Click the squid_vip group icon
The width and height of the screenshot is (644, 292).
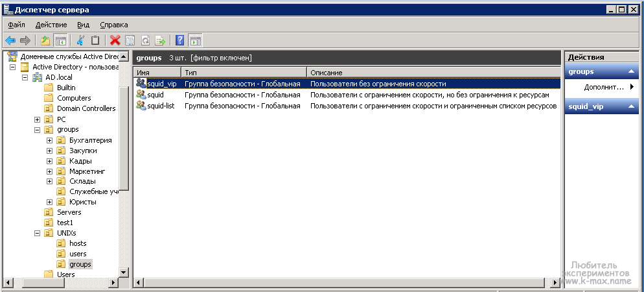pyautogui.click(x=141, y=84)
